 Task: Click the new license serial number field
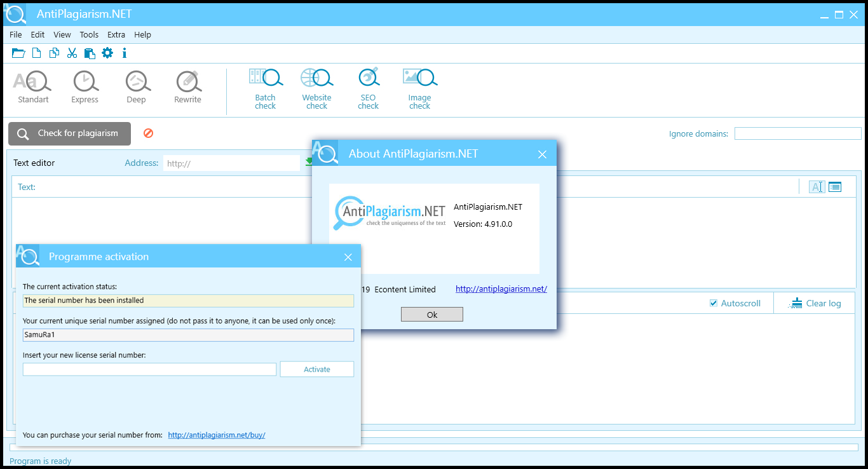(149, 369)
